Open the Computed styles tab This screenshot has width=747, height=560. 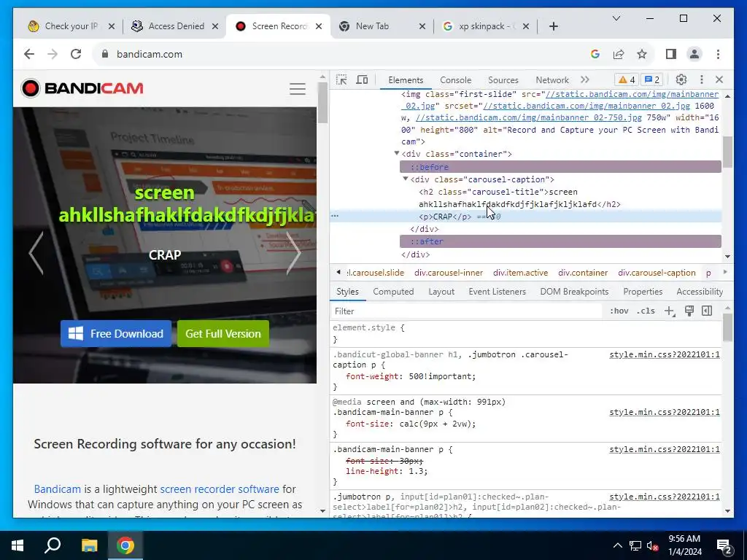(x=393, y=292)
